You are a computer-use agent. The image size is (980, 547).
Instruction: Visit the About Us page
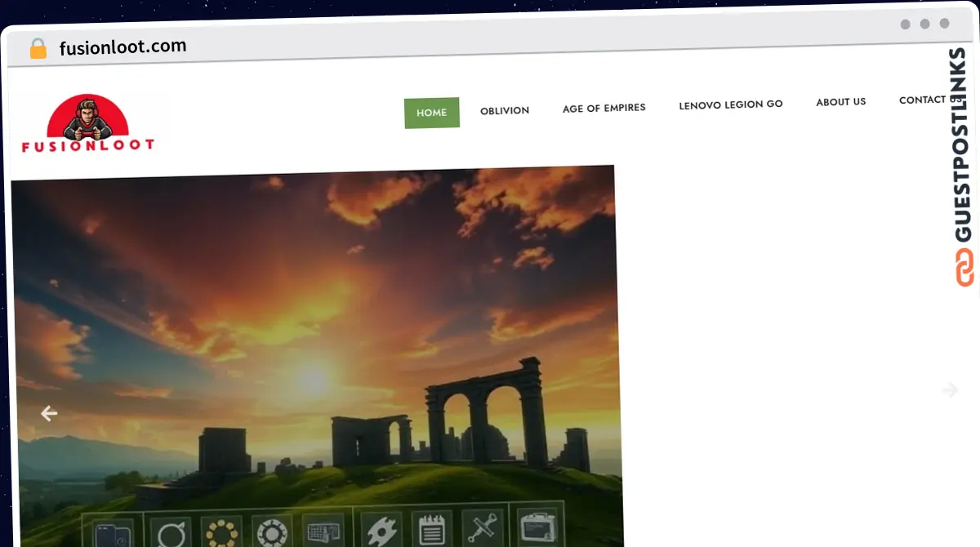point(840,102)
